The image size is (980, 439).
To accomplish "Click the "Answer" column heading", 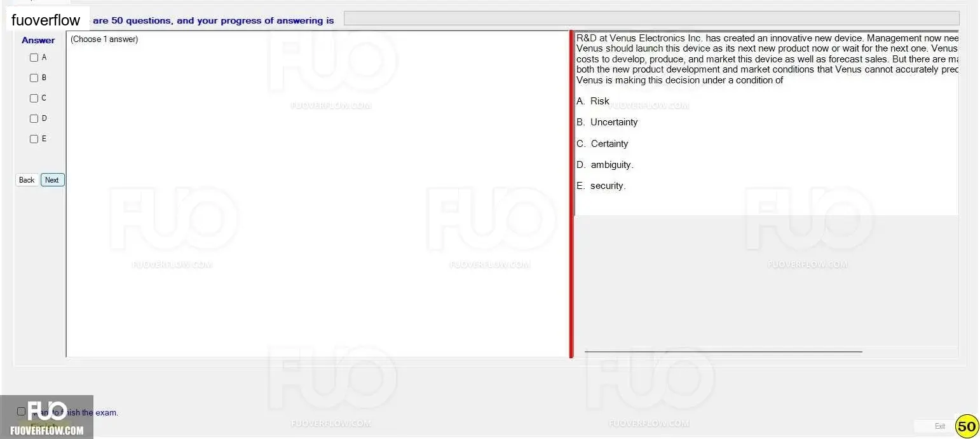I will (38, 40).
